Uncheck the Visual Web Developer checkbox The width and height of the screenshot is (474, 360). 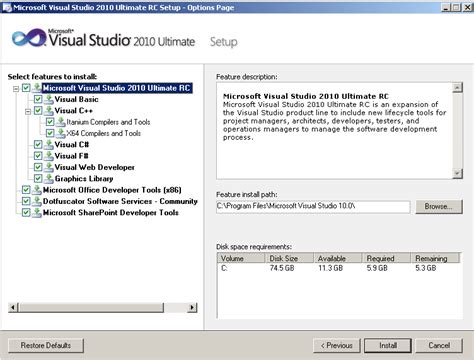pyautogui.click(x=38, y=167)
